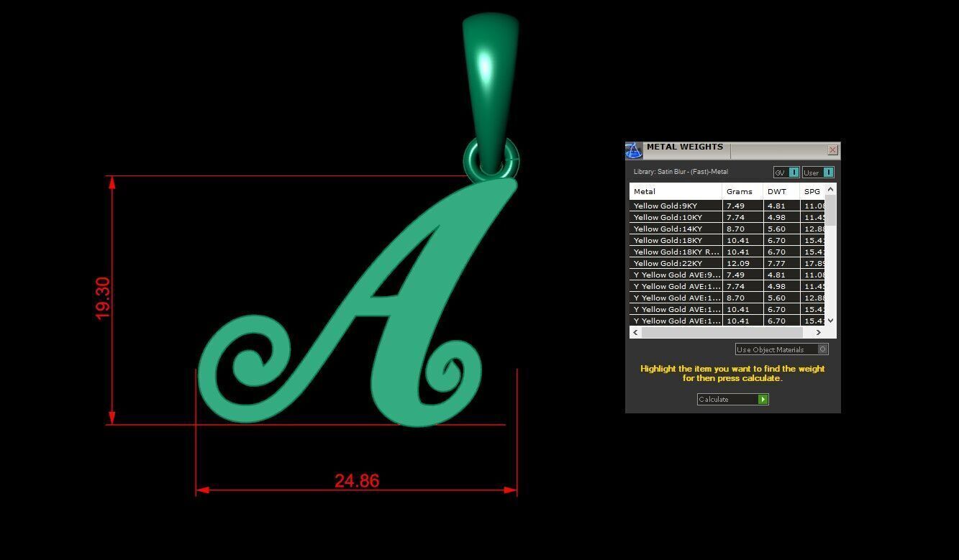This screenshot has width=959, height=560.
Task: Click the Calculate button
Action: (732, 399)
